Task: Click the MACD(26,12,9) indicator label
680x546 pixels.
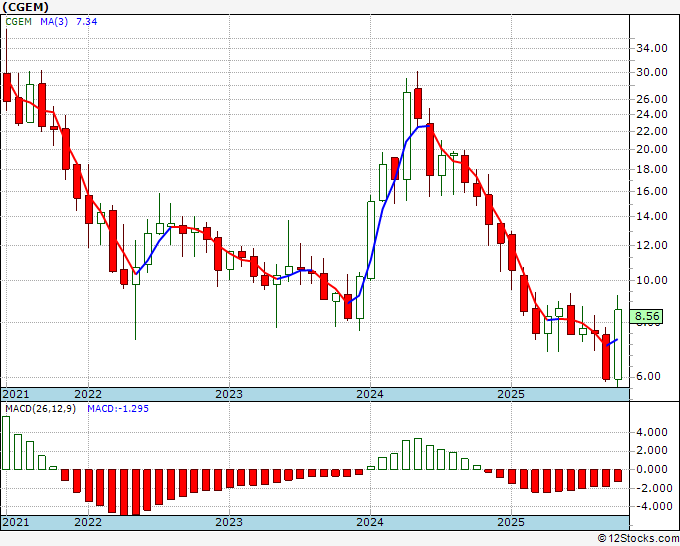Action: point(40,409)
